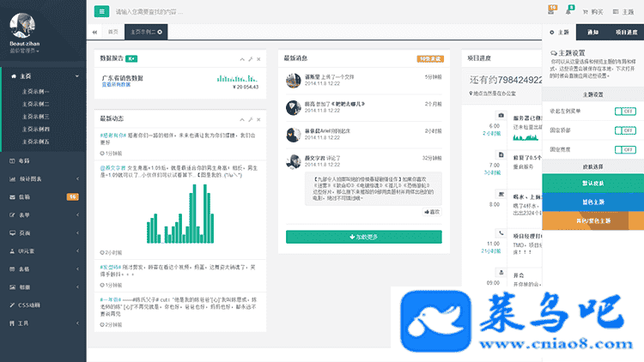Screen dimensions: 644x362
Task: Collapse the 数据报告 panel with chevron-up
Action: pyautogui.click(x=242, y=59)
